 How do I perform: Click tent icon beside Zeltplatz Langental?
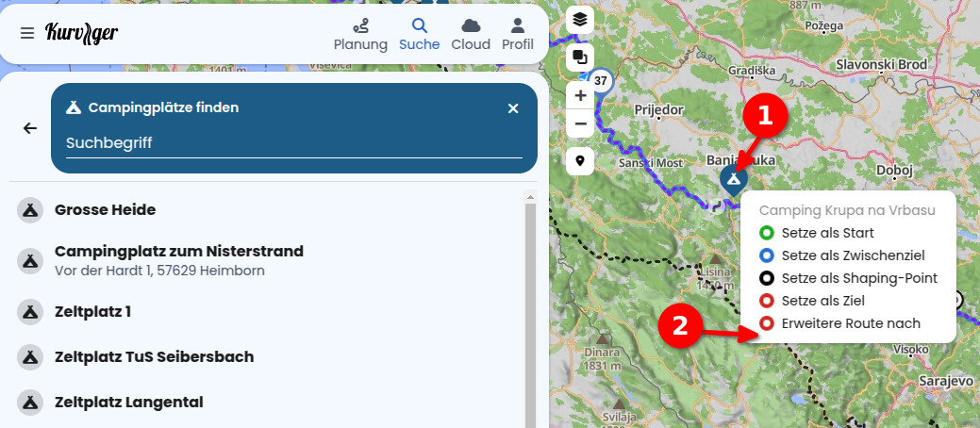point(29,403)
